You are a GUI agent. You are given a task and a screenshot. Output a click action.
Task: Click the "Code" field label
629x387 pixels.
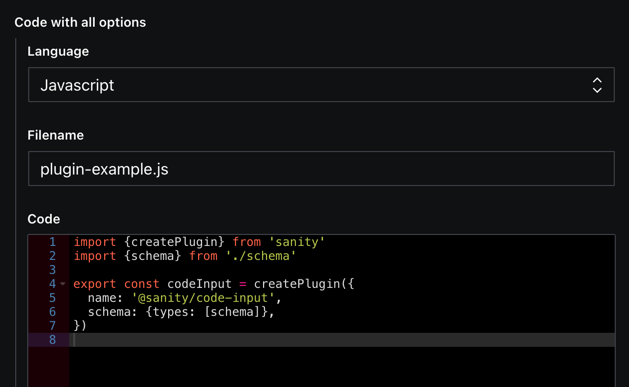point(44,219)
